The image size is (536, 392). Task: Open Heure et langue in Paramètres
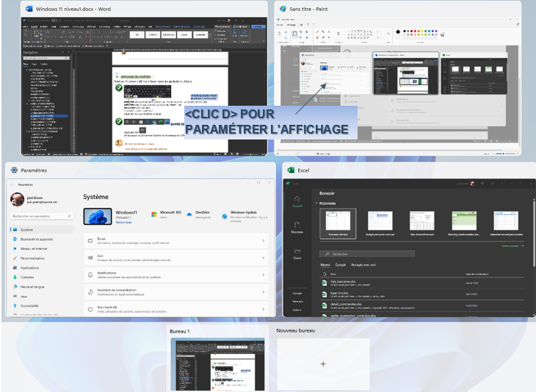point(32,287)
